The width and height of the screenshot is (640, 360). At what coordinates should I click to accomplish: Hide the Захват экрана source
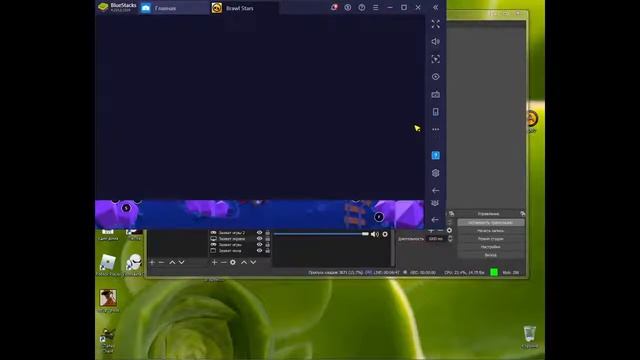260,239
